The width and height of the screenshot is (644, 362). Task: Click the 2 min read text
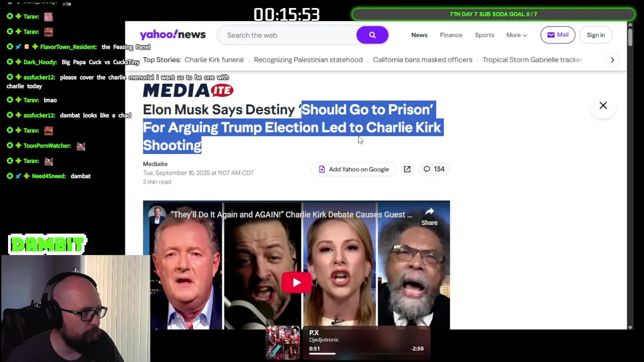pos(157,182)
